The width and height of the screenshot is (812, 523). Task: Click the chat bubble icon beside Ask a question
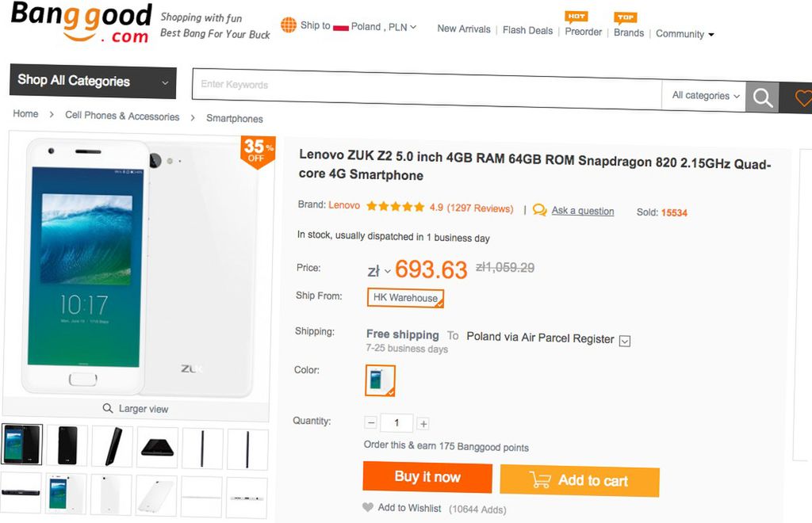[539, 211]
